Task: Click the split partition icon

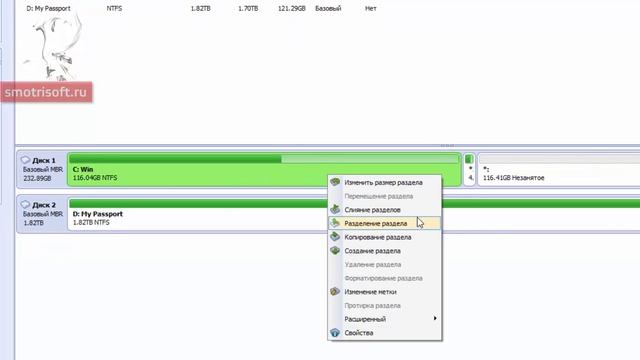Action: [x=335, y=223]
